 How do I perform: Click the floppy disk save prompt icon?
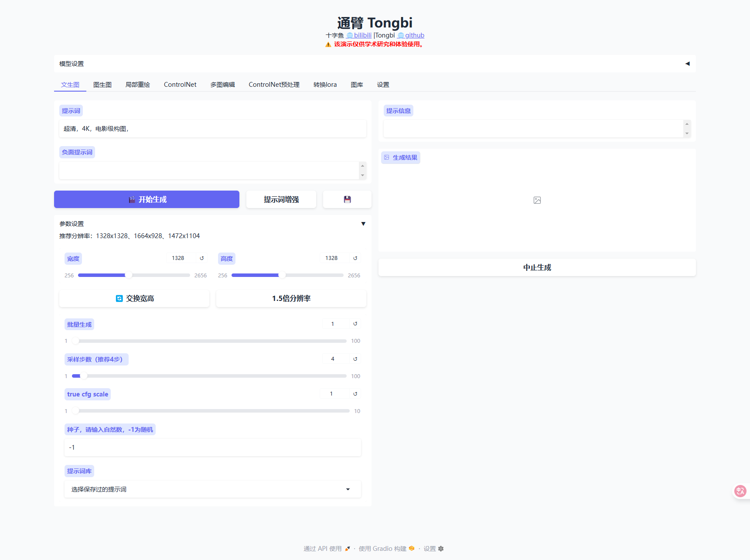point(347,199)
